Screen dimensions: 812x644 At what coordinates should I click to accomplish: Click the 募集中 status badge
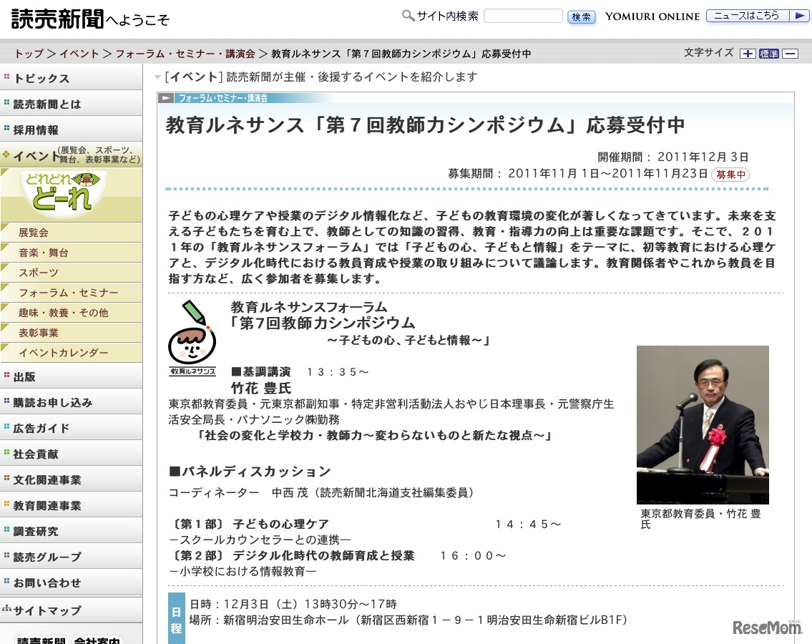coord(730,175)
